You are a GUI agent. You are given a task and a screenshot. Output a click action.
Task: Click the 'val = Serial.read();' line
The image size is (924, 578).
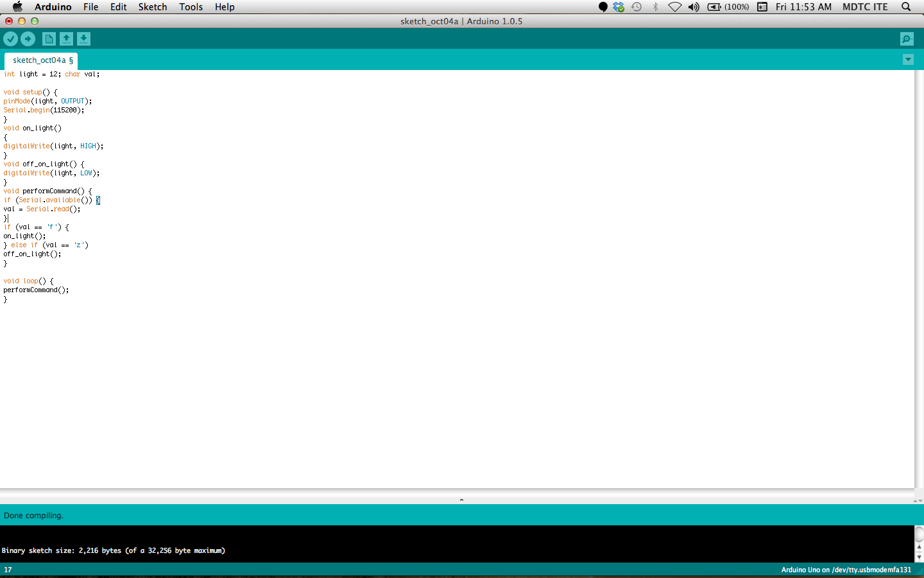click(x=42, y=209)
